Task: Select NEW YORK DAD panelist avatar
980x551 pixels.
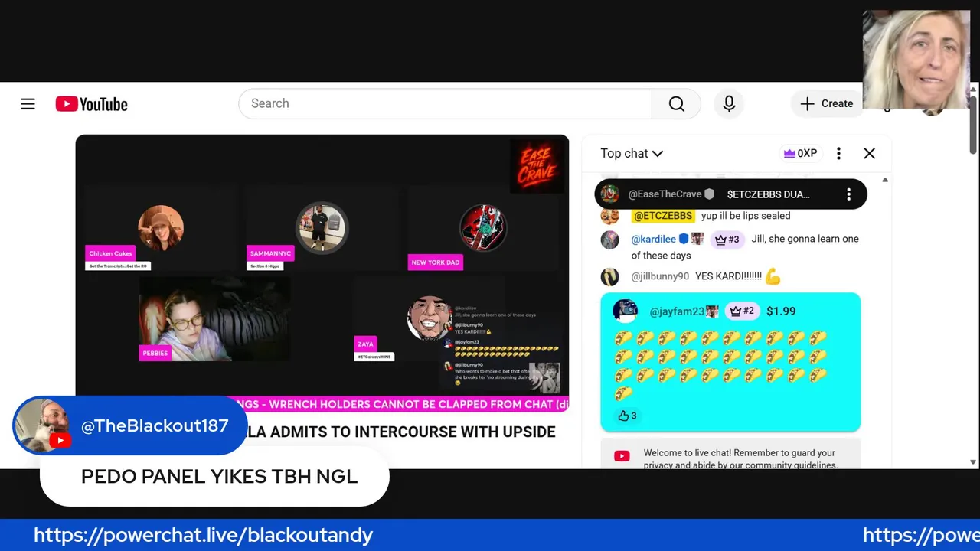Action: (x=483, y=227)
